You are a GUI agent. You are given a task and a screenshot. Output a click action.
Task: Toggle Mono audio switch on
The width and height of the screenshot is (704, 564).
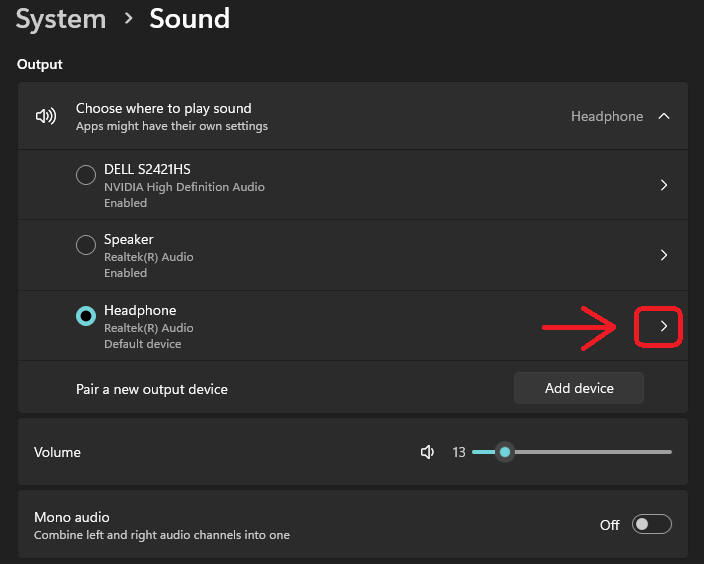pos(652,524)
